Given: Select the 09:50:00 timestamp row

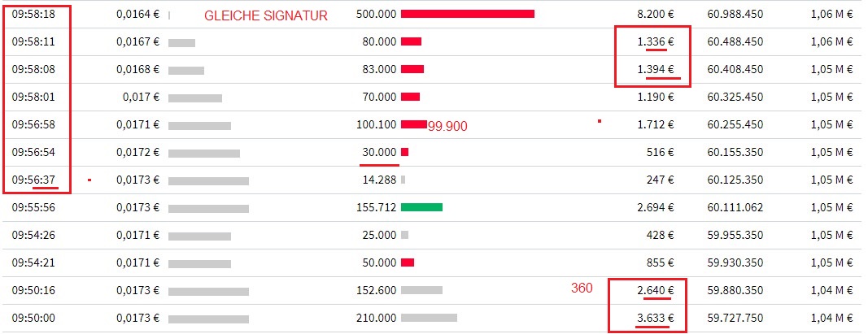Looking at the screenshot, I should coord(434,318).
